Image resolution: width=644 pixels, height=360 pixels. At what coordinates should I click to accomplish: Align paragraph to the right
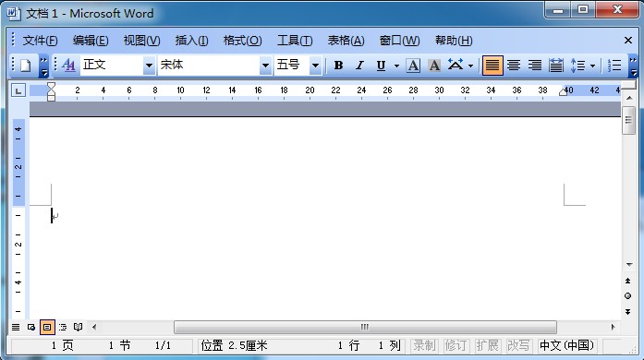click(x=535, y=66)
